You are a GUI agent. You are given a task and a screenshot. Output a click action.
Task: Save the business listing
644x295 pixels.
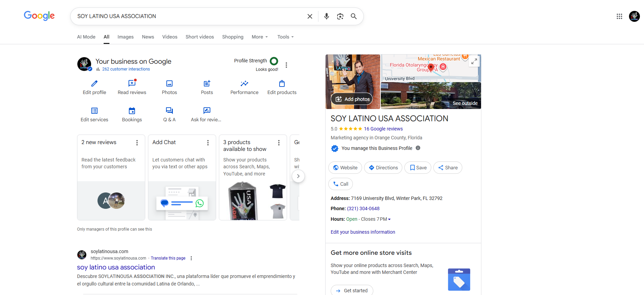point(418,168)
